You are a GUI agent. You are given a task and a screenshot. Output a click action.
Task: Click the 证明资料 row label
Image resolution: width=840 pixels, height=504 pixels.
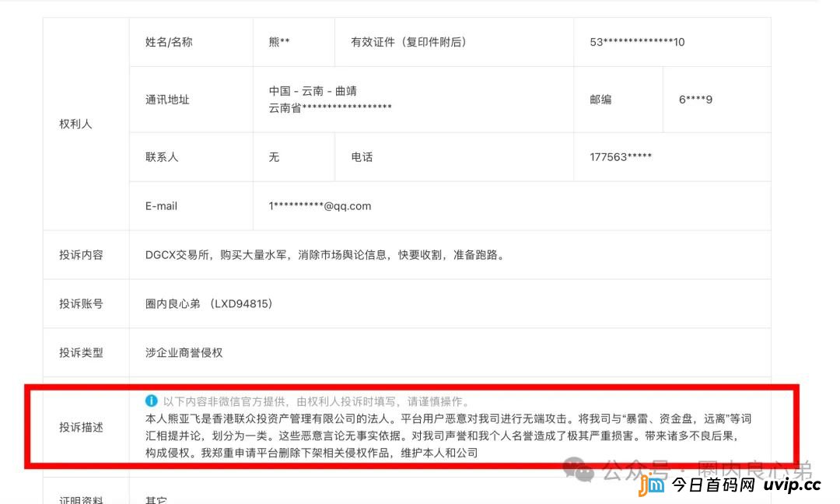[x=81, y=499]
